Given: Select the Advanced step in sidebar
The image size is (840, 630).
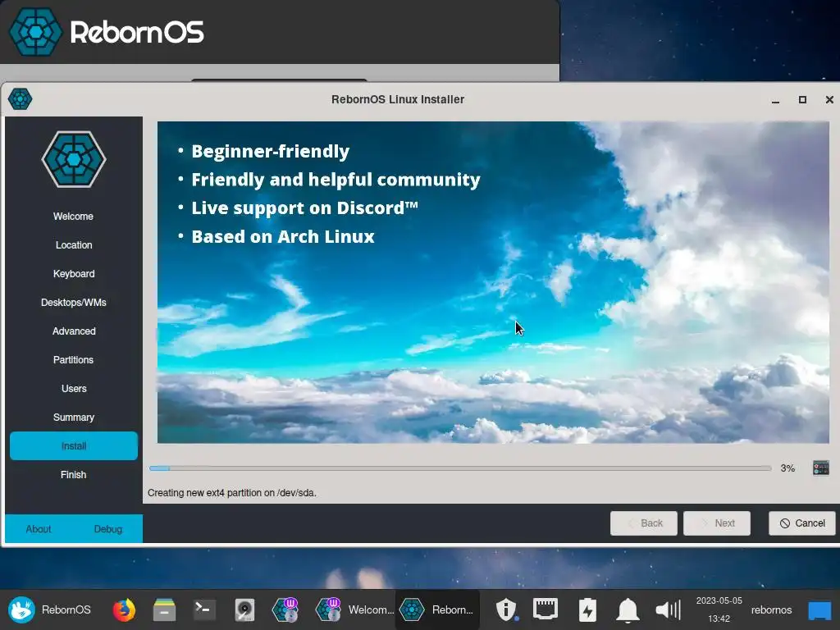Looking at the screenshot, I should (x=73, y=331).
